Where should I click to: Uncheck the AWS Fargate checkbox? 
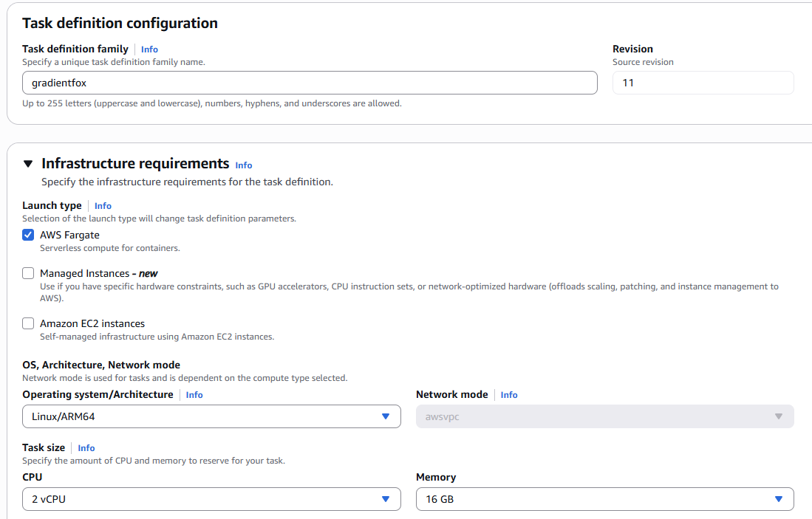click(x=28, y=235)
